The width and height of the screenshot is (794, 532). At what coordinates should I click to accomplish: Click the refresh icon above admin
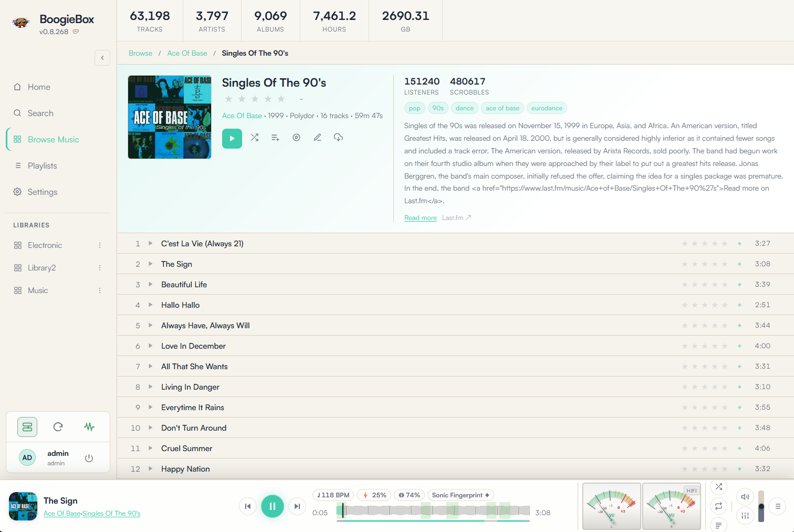point(58,427)
